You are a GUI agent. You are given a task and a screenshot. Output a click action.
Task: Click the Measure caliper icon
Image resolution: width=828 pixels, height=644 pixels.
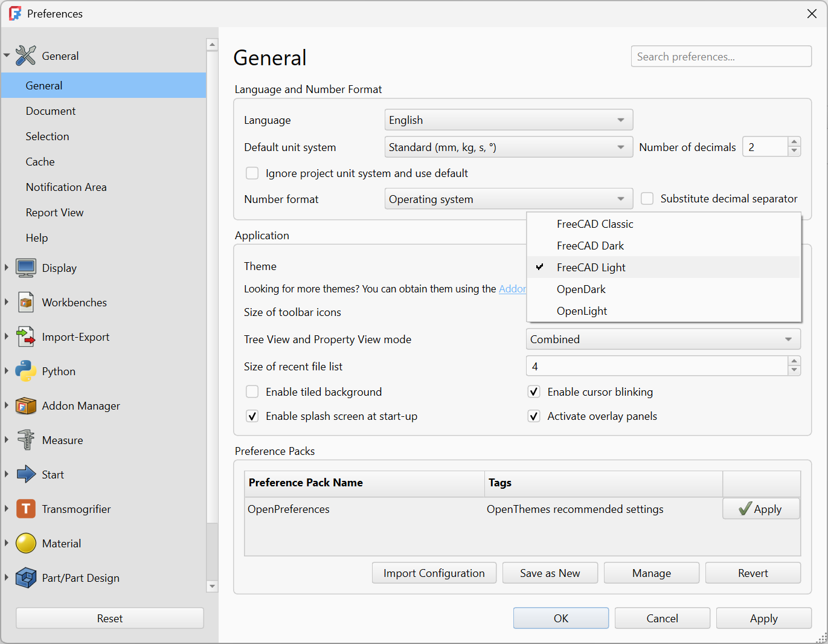coord(26,440)
